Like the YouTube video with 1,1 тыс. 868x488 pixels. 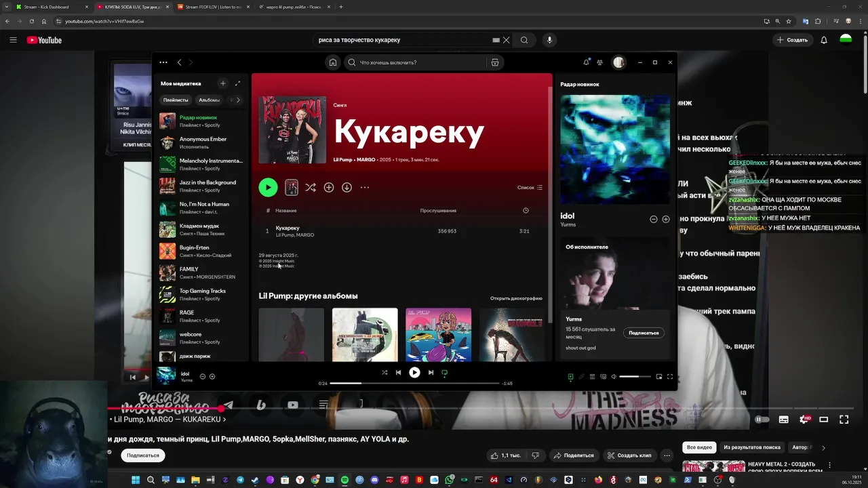pyautogui.click(x=505, y=455)
